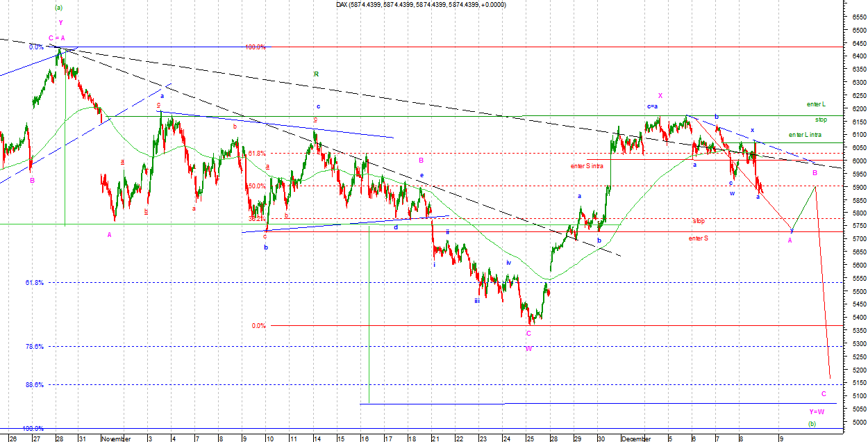This screenshot has height=442, width=868.
Task: Click the blue 78.6% Fibonacci level label
Action: pos(35,347)
